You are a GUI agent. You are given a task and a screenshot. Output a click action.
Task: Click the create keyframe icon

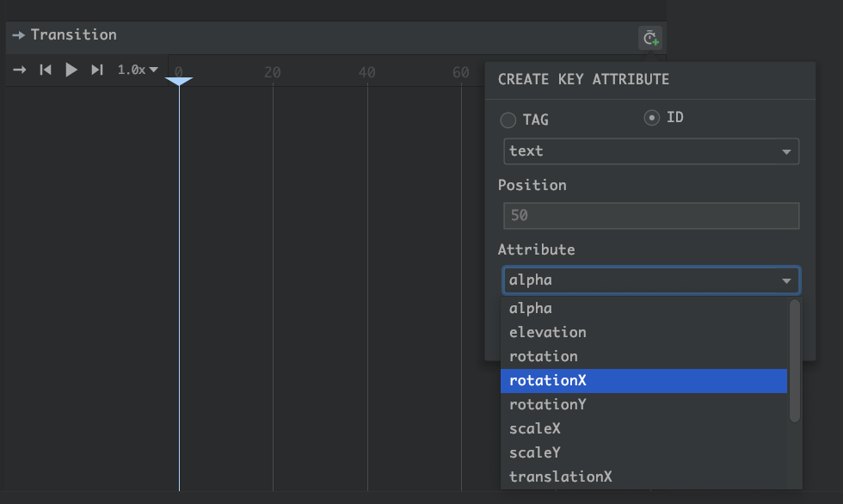tap(650, 38)
